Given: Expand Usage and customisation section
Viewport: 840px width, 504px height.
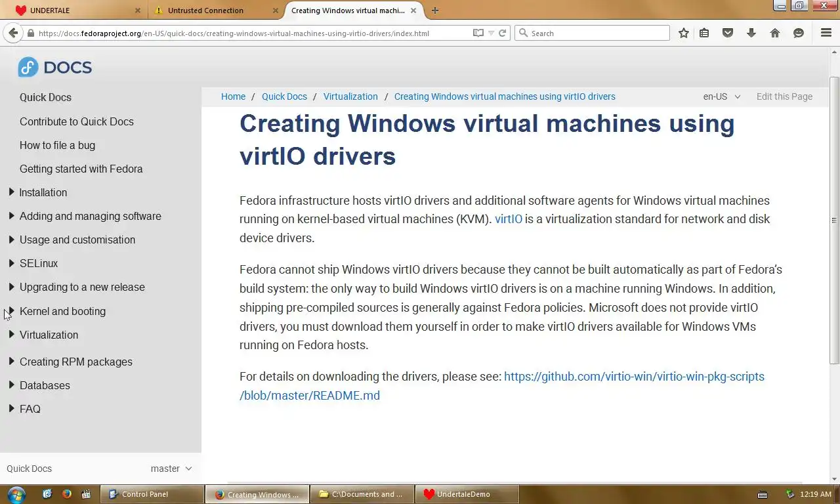Looking at the screenshot, I should click(11, 240).
